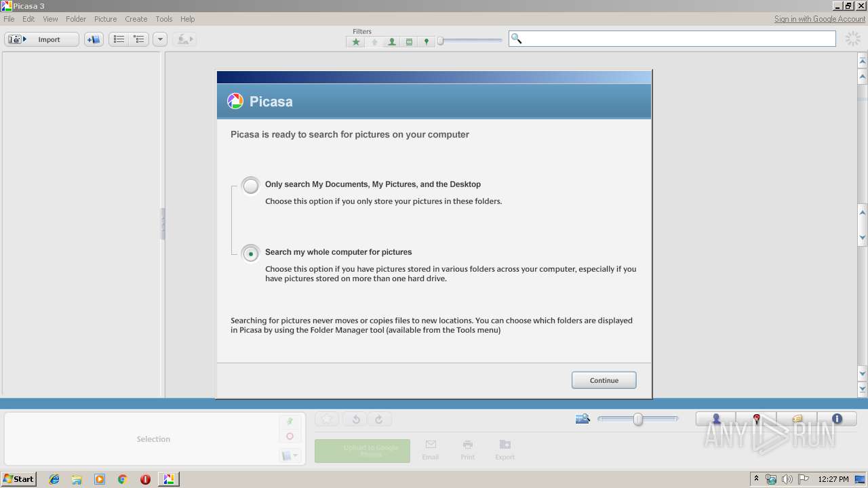
Task: Show the Places map pin panel
Action: 756,420
